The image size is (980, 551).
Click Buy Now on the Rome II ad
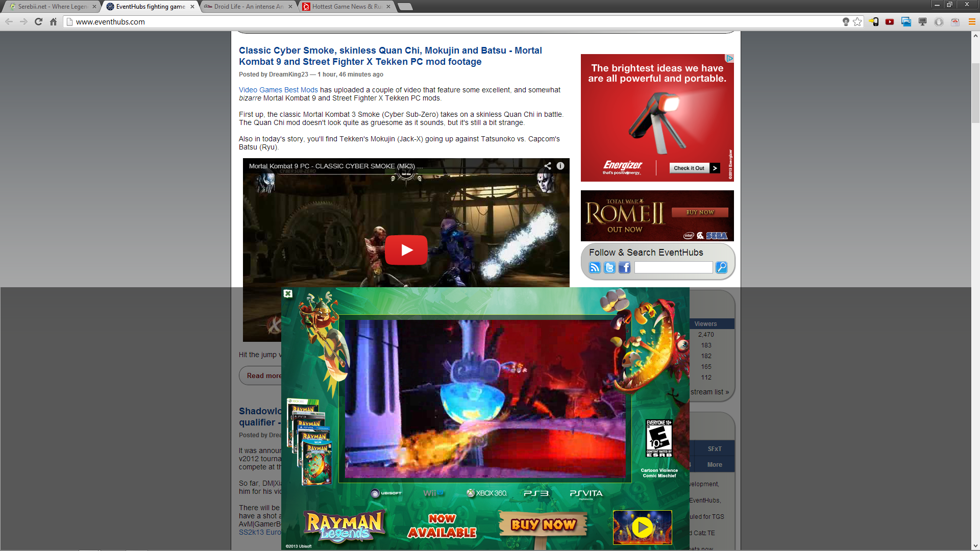(x=700, y=212)
